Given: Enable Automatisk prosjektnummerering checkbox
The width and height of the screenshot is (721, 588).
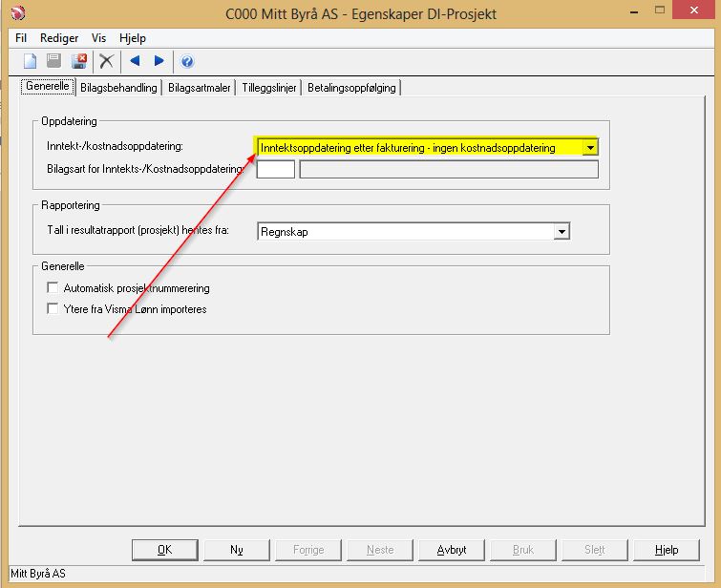Looking at the screenshot, I should pyautogui.click(x=53, y=287).
